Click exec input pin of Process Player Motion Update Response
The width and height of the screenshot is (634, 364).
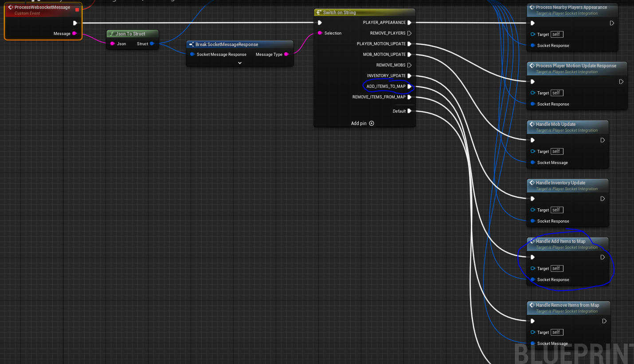pyautogui.click(x=532, y=82)
